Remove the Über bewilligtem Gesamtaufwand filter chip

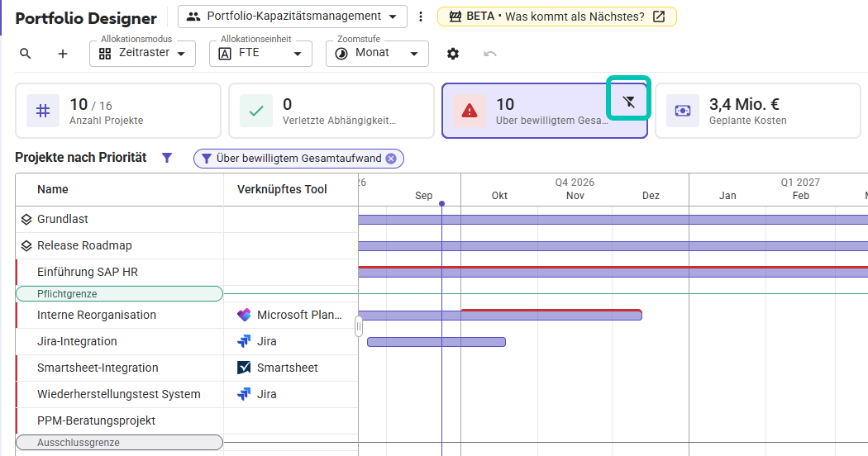pyautogui.click(x=391, y=159)
